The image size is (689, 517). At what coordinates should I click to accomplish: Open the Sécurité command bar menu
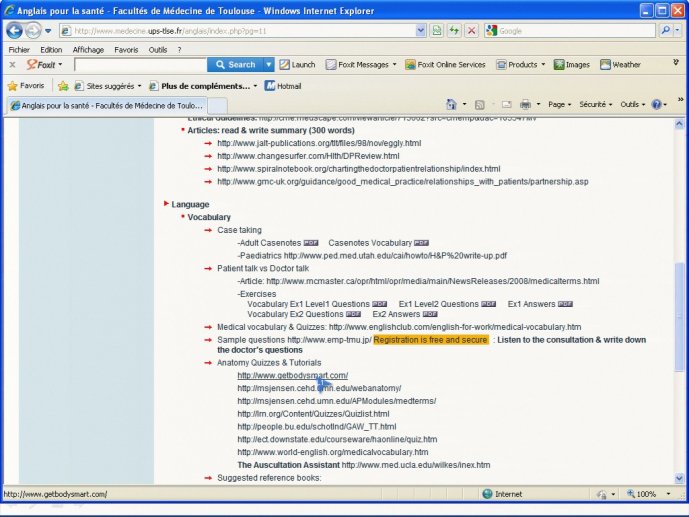595,105
